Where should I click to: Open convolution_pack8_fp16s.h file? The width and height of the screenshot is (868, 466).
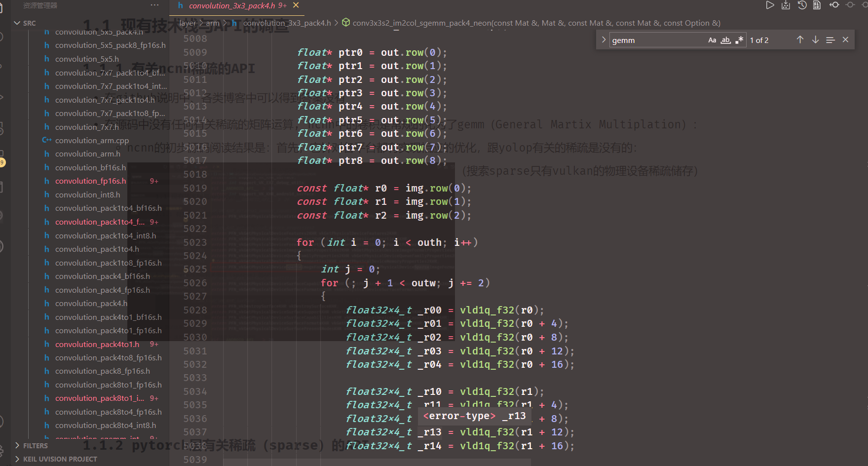103,371
